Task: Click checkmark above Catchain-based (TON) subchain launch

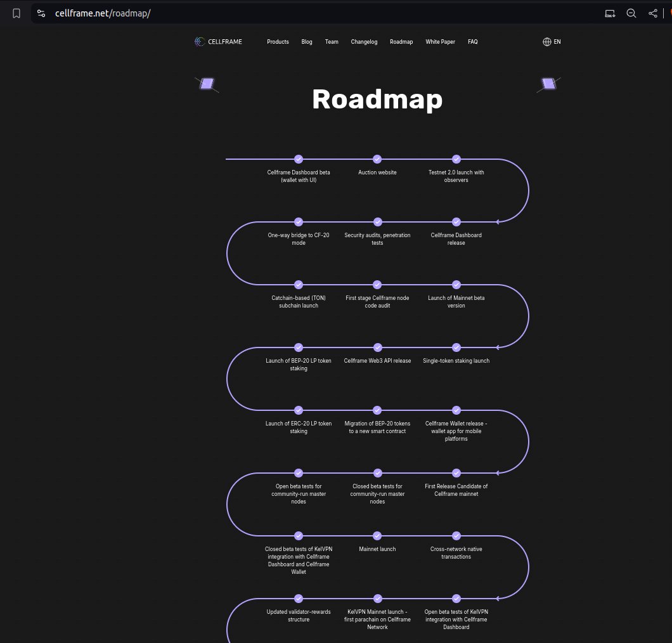Action: [x=299, y=285]
